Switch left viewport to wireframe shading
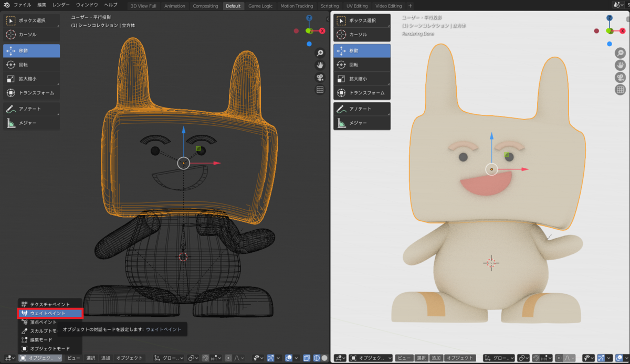 click(317, 358)
